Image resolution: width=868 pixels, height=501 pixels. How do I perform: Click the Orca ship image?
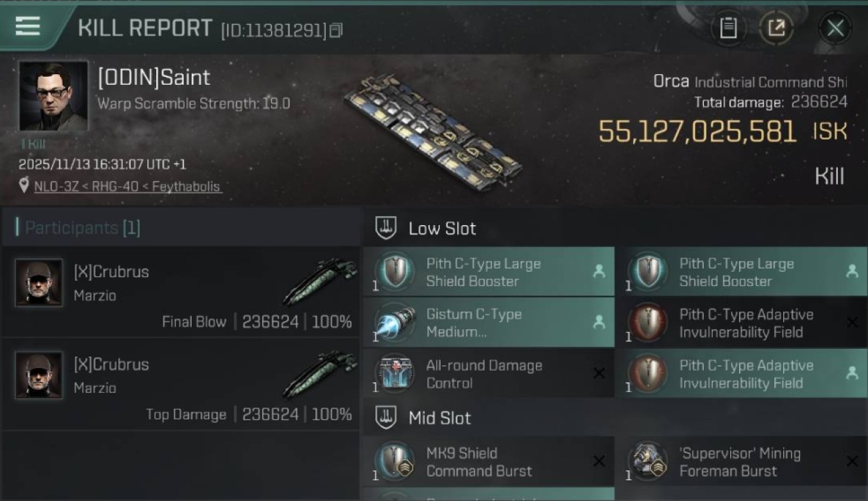click(433, 134)
